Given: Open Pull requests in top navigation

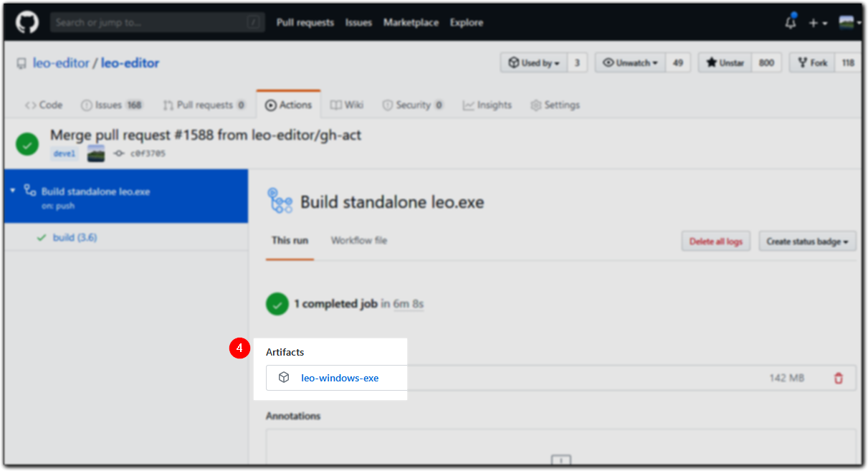Looking at the screenshot, I should pyautogui.click(x=305, y=22).
